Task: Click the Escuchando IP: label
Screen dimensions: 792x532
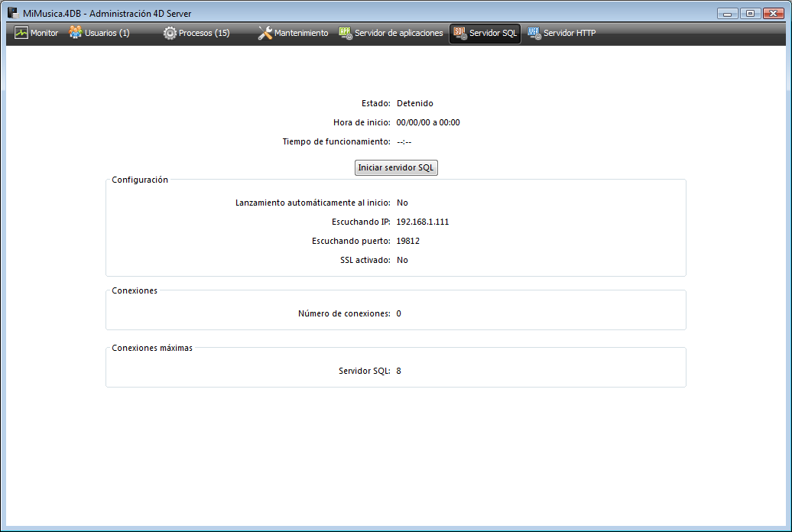Action: point(361,222)
